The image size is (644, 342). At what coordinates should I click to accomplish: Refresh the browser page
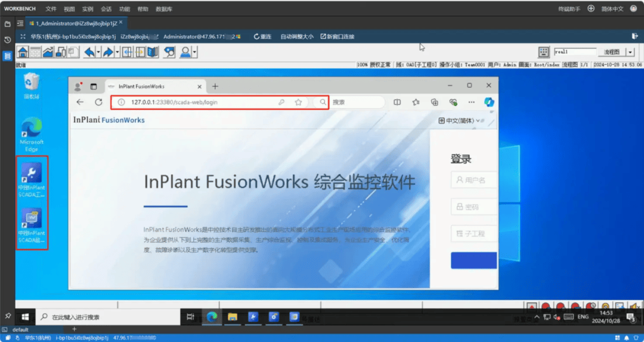pyautogui.click(x=99, y=102)
